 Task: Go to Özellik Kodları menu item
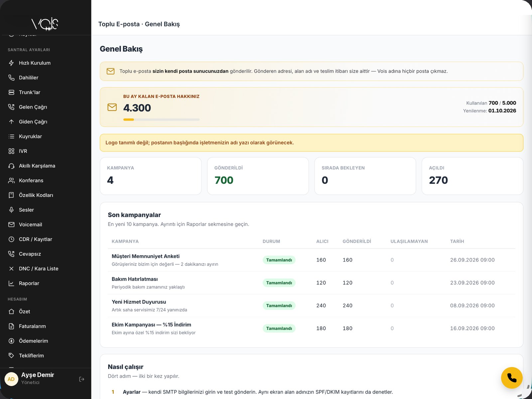click(46, 195)
